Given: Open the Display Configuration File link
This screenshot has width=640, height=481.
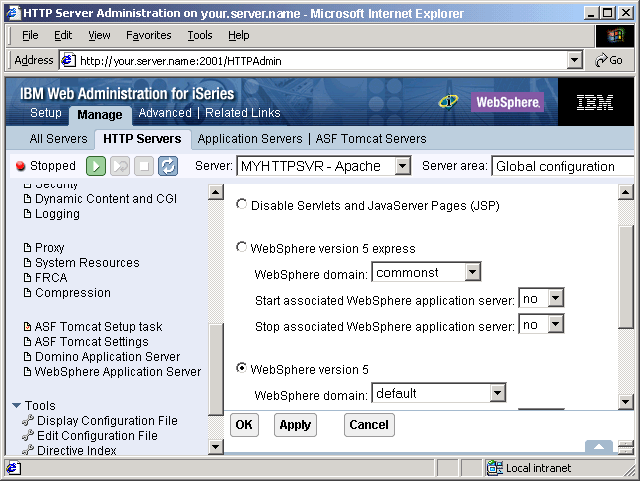Looking at the screenshot, I should [107, 421].
